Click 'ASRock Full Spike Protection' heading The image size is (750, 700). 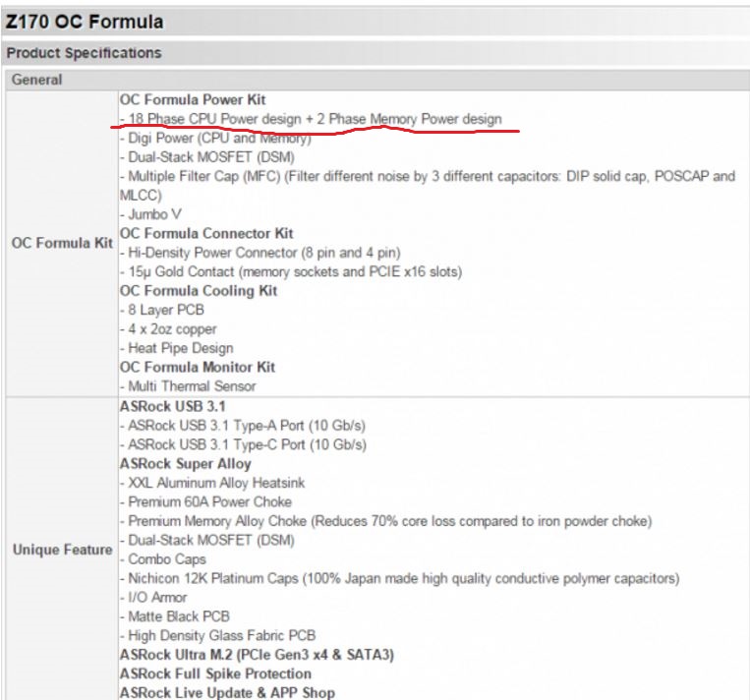(x=215, y=673)
